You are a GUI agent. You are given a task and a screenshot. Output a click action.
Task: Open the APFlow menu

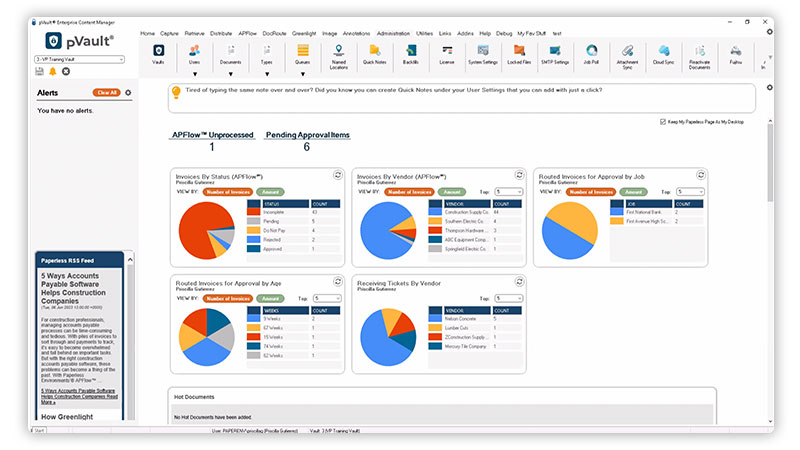point(247,34)
